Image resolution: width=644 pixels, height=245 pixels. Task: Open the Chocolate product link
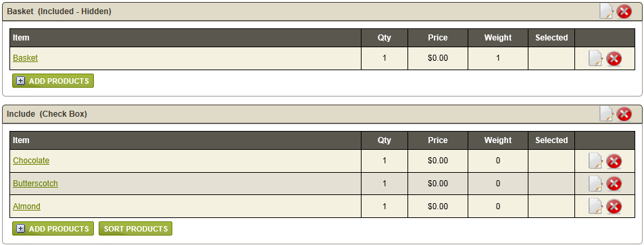pos(31,161)
